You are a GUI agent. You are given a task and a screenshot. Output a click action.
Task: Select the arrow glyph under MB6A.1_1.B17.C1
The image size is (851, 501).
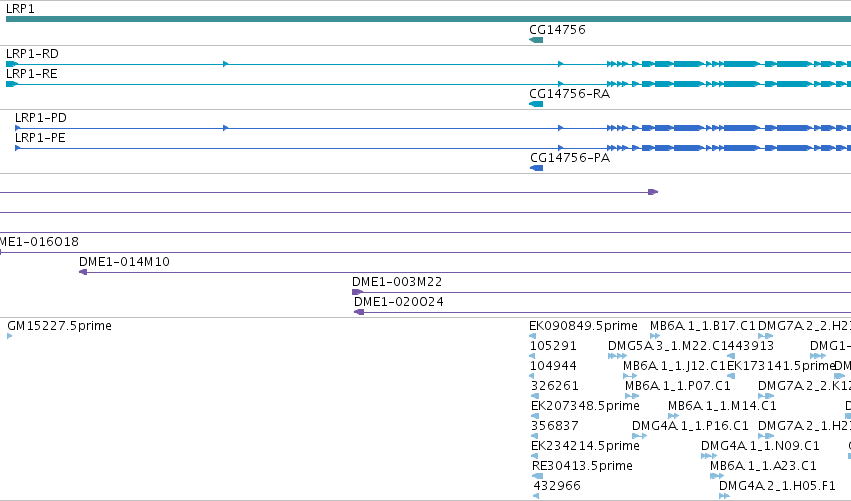pyautogui.click(x=655, y=336)
